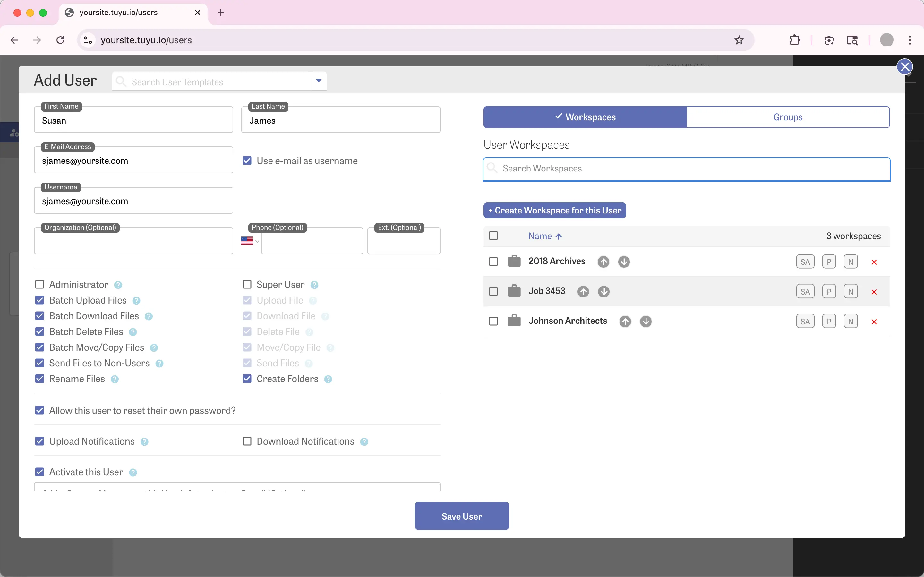Image resolution: width=924 pixels, height=577 pixels.
Task: Open Chrome extensions puzzle icon
Action: coord(794,40)
